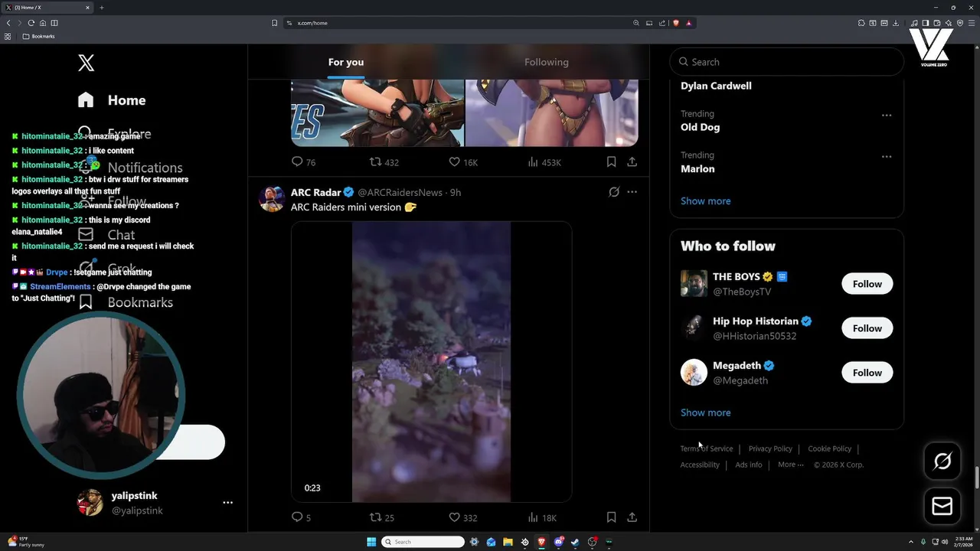Image resolution: width=980 pixels, height=551 pixels.
Task: Click the Brave Shields lion icon
Action: (676, 23)
